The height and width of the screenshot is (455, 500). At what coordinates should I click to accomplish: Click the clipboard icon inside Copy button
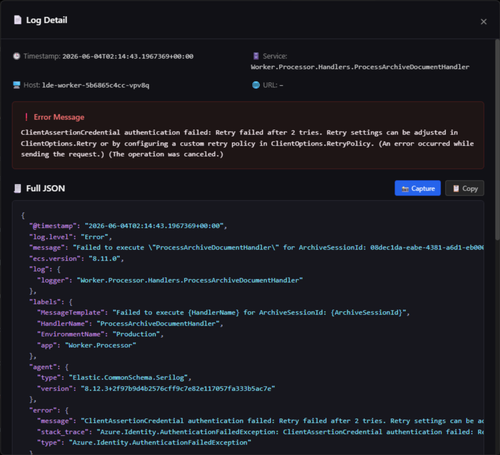[456, 189]
